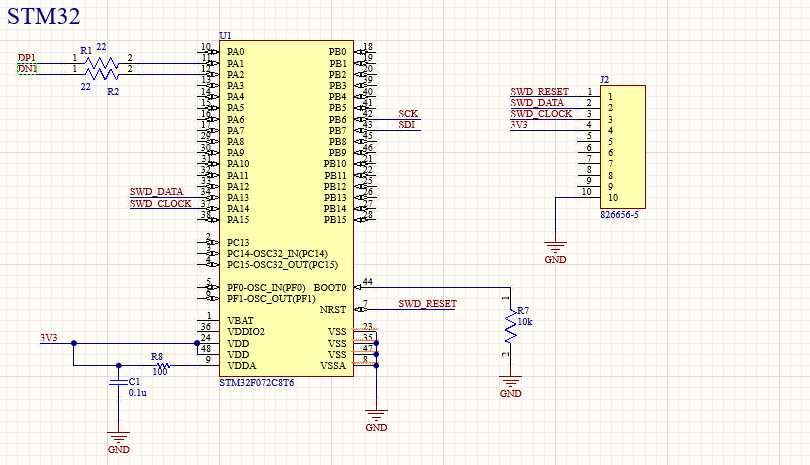Viewport: 810px width, 465px height.
Task: Select the J2 connector body
Action: click(622, 147)
